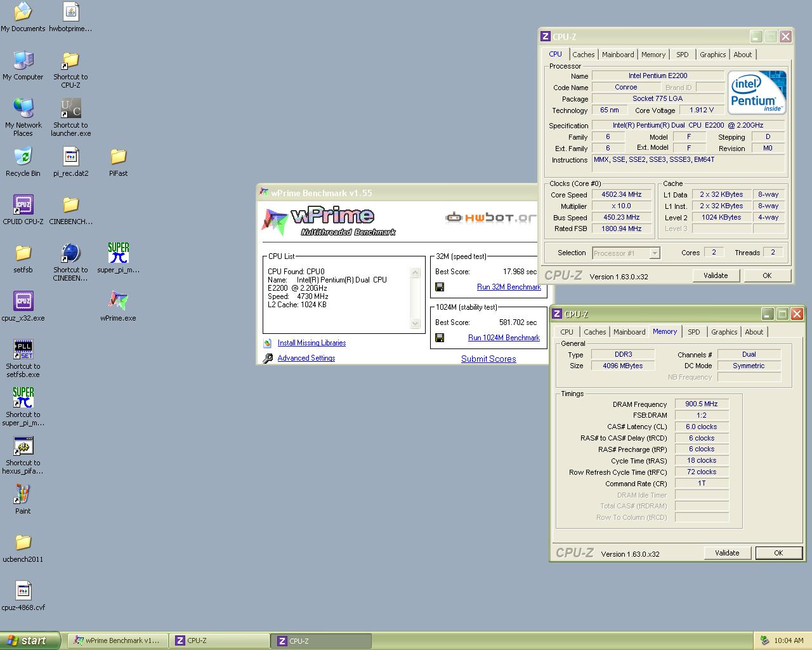Open CPU tab in bottom CPU-Z window

(567, 332)
